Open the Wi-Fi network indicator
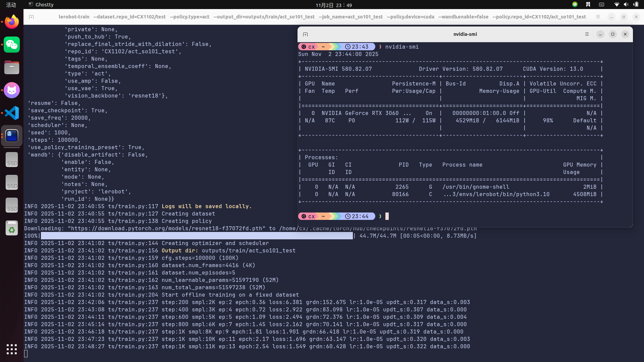Screen dimensions: 644x362 point(616,5)
